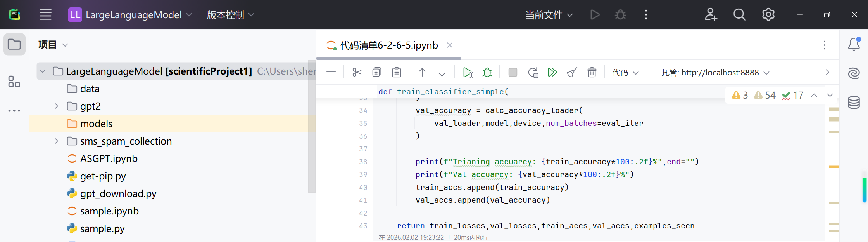The width and height of the screenshot is (868, 242).
Task: Switch to the 代码清单6-2-6-5.ipynb tab
Action: tap(389, 45)
